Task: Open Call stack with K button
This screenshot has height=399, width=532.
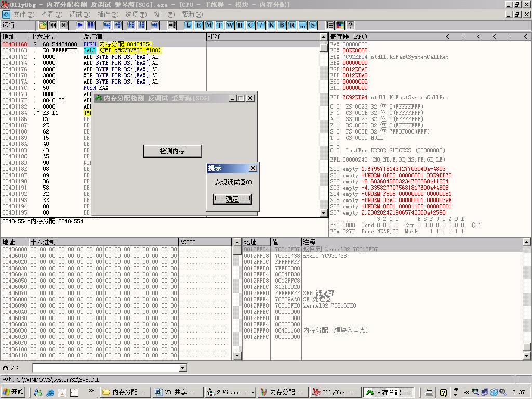Action: (x=271, y=25)
